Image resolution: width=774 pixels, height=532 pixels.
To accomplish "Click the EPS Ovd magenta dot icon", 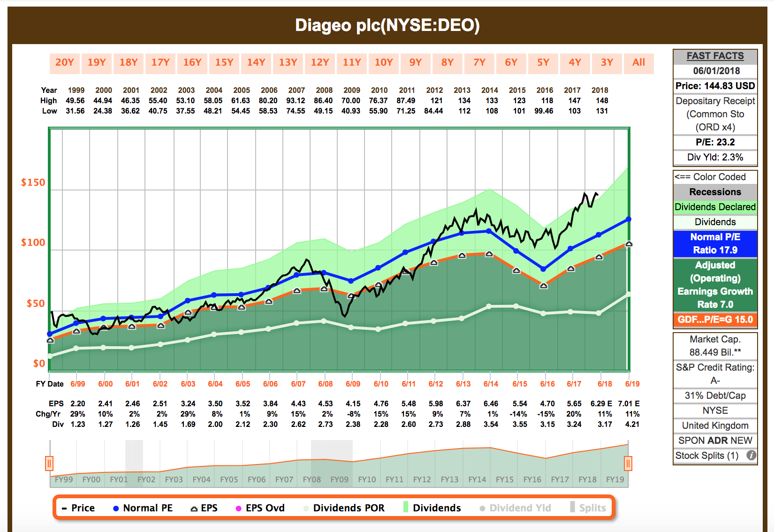I will tap(239, 508).
